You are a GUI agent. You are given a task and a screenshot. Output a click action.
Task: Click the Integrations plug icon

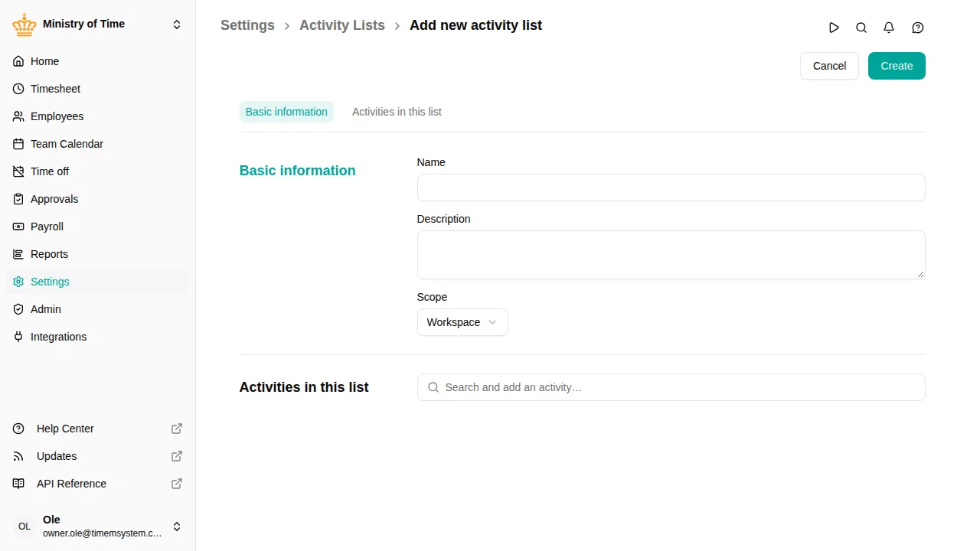pos(18,337)
